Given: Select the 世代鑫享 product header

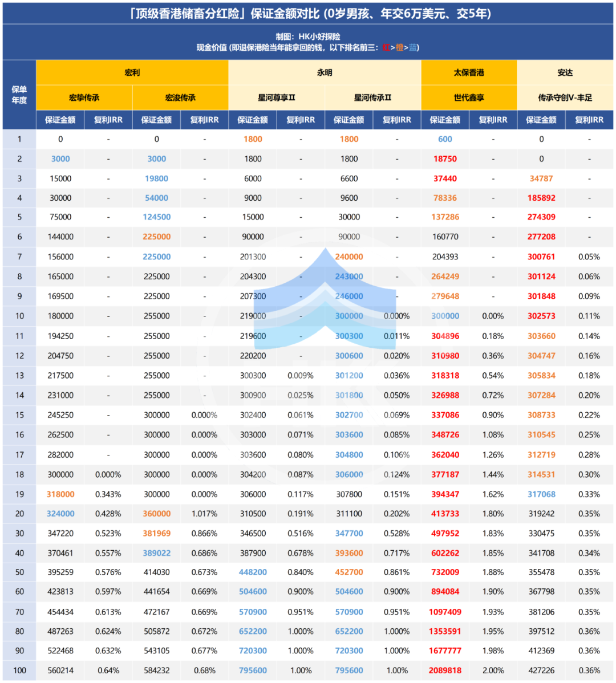Looking at the screenshot, I should [x=469, y=97].
